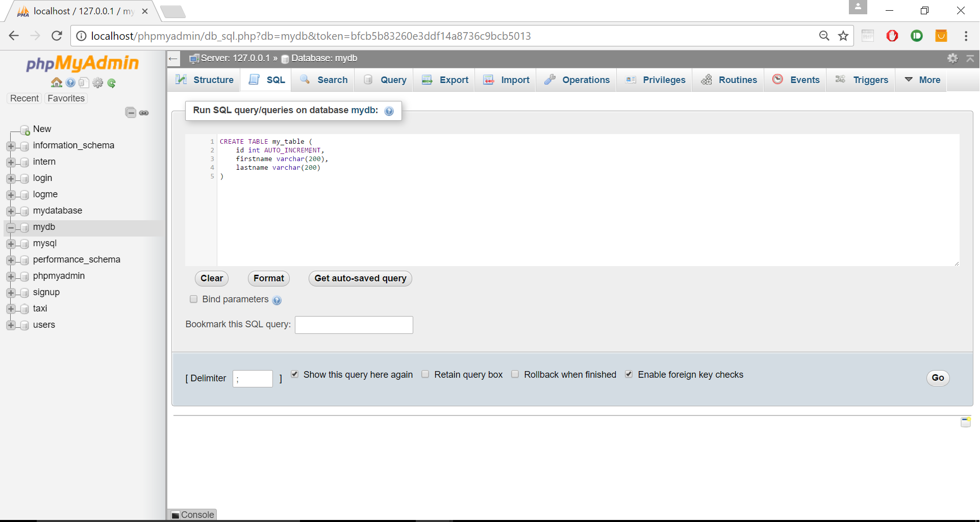The image size is (980, 522).
Task: Open the Export tab
Action: point(445,80)
